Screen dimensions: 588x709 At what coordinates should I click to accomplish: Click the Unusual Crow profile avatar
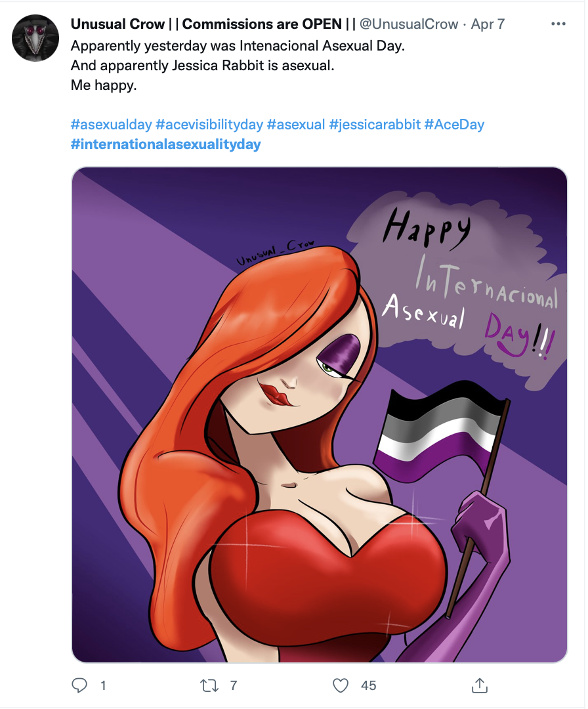pos(35,38)
